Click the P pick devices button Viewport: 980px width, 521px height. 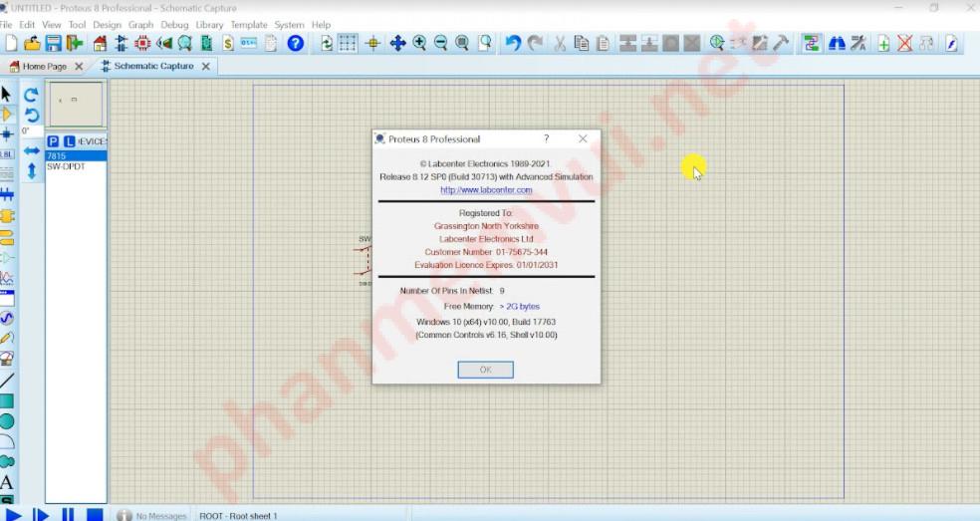(x=54, y=142)
